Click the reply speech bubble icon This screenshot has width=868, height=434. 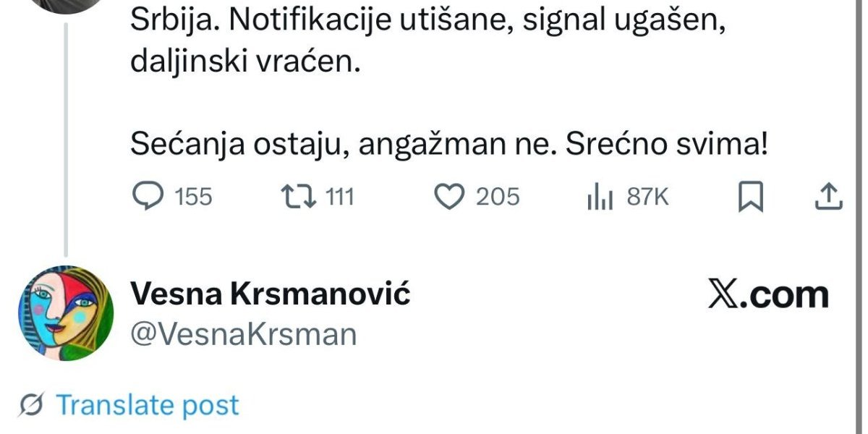[x=150, y=197]
